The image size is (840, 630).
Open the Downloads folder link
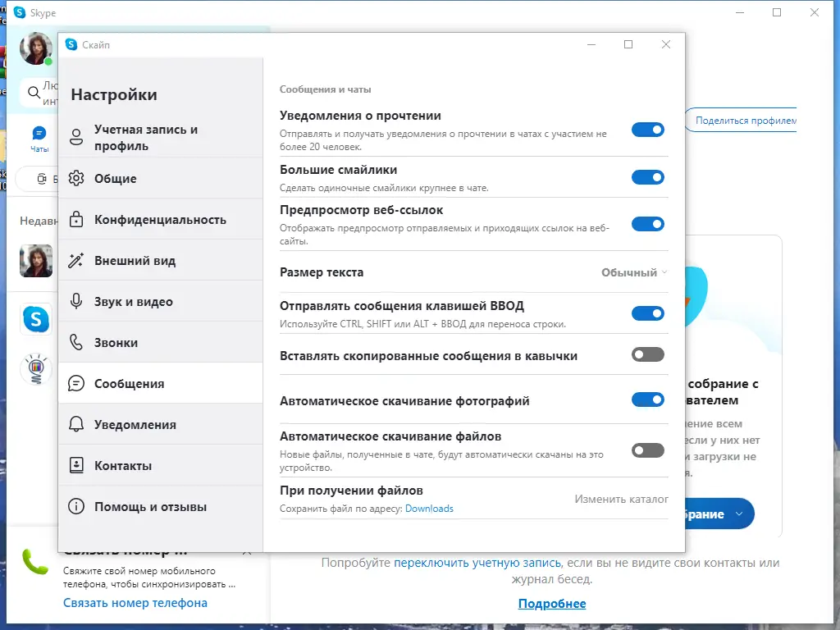(431, 508)
